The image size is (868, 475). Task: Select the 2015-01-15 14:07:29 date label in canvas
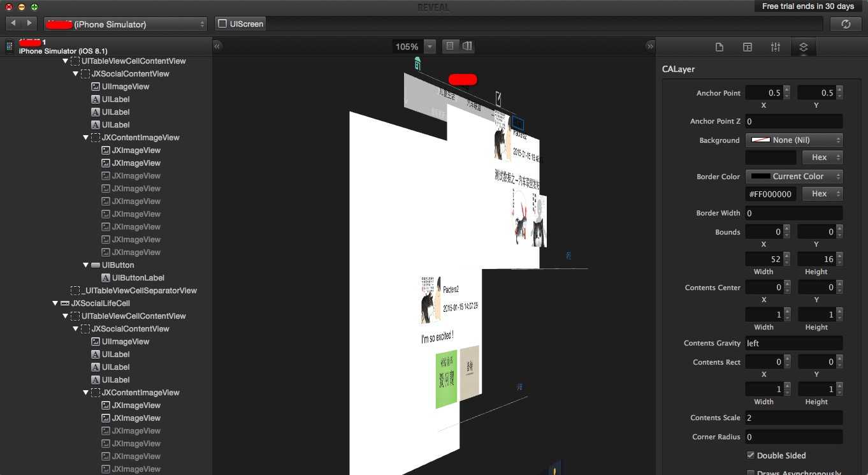[x=460, y=307]
